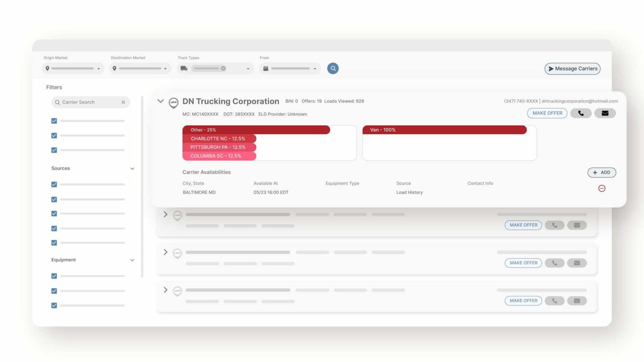The image size is (644, 362).
Task: Clear the Carrier Search field
Action: coord(123,102)
